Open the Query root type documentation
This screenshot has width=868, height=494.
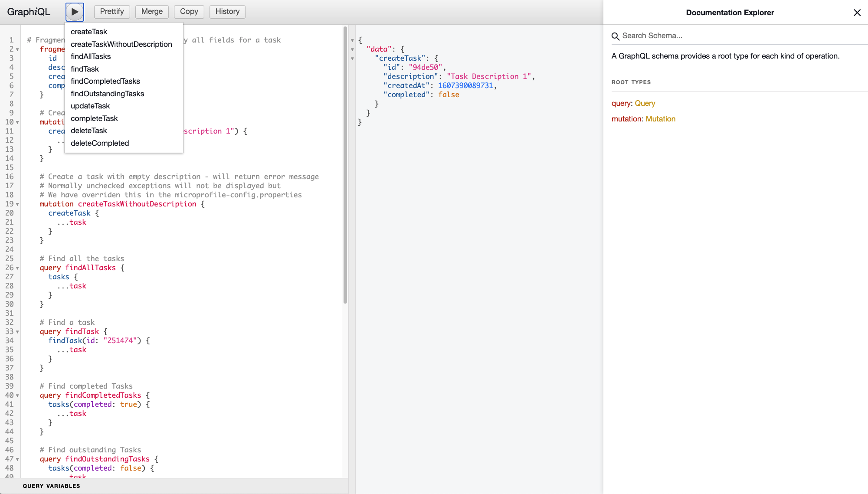point(645,103)
